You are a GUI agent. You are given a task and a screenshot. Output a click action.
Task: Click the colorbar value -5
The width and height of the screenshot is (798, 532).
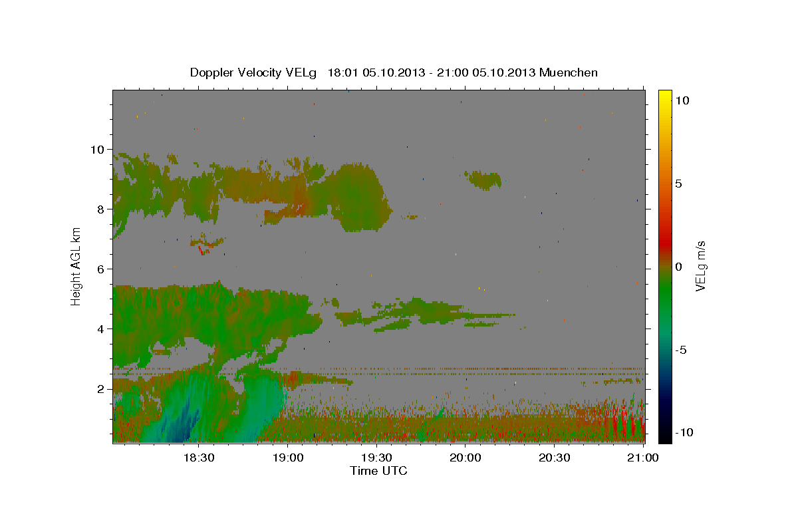pyautogui.click(x=681, y=350)
